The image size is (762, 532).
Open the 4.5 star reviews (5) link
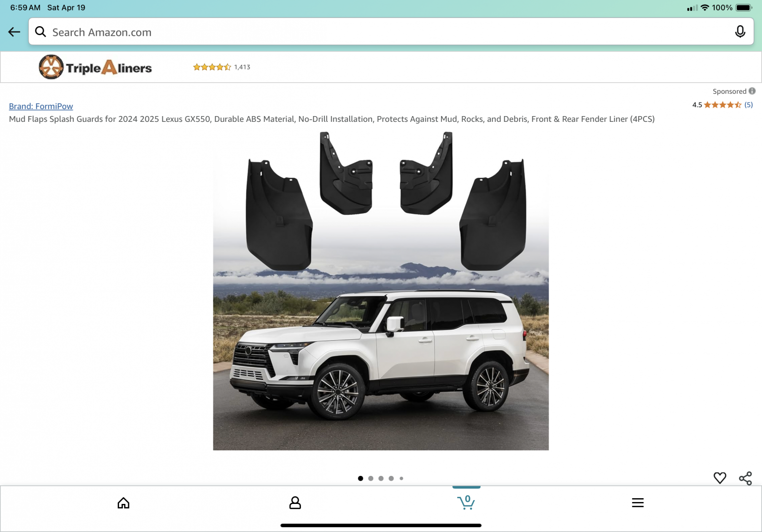(x=722, y=105)
